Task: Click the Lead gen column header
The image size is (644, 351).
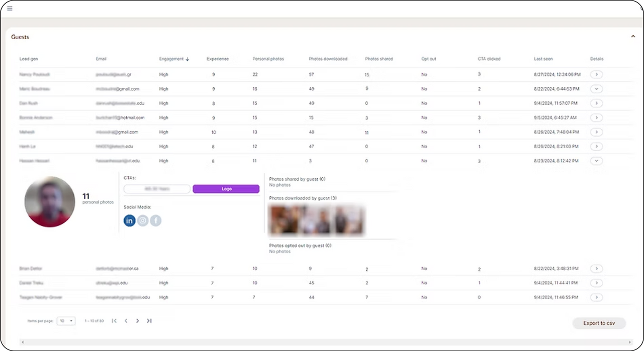Action: tap(29, 59)
